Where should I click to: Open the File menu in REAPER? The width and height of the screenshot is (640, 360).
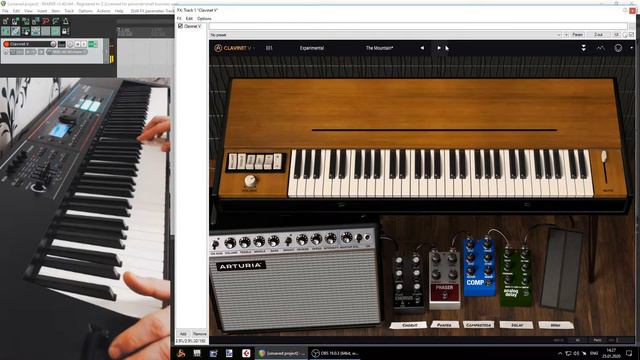pyautogui.click(x=6, y=11)
